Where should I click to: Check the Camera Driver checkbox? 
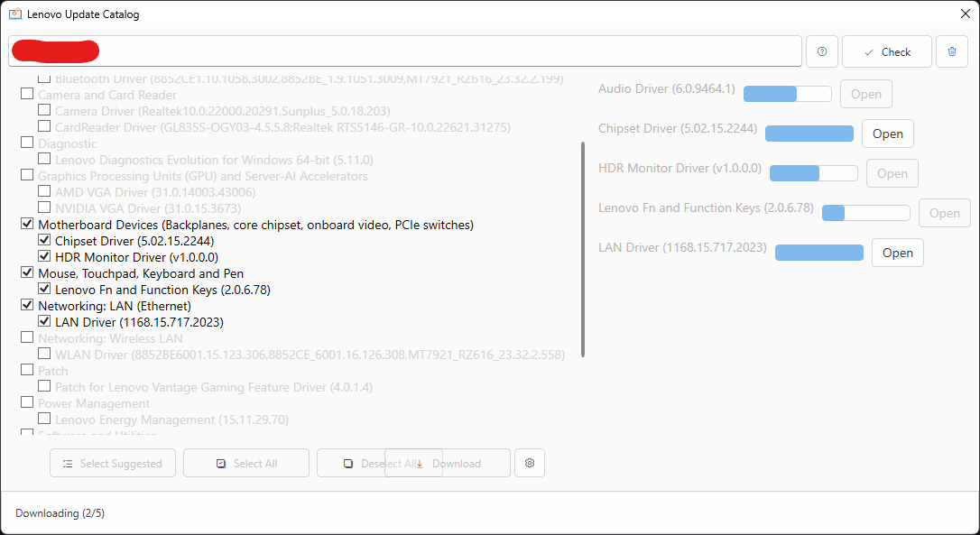coord(43,110)
